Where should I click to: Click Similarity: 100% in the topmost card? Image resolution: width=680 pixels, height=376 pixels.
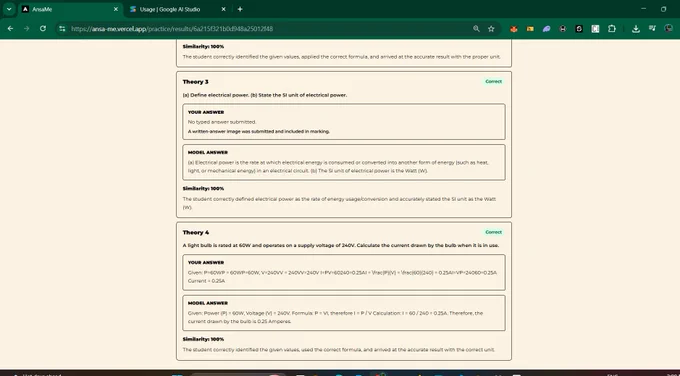point(203,46)
